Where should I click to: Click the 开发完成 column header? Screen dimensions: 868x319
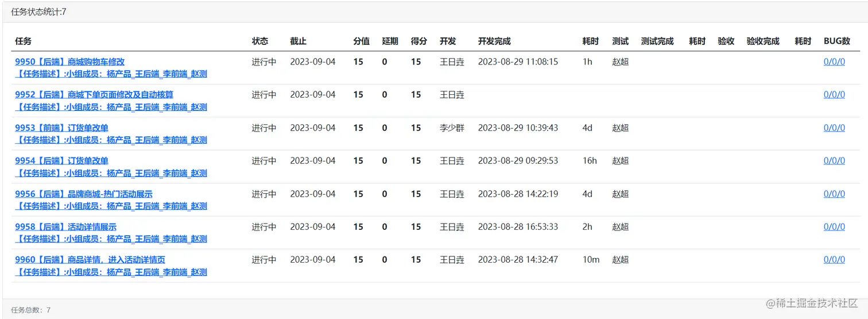pyautogui.click(x=494, y=41)
